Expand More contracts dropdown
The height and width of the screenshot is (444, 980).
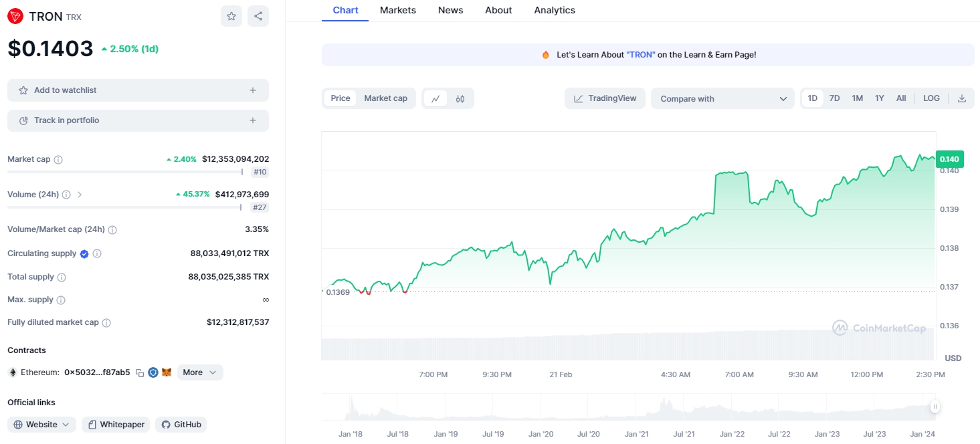(200, 372)
